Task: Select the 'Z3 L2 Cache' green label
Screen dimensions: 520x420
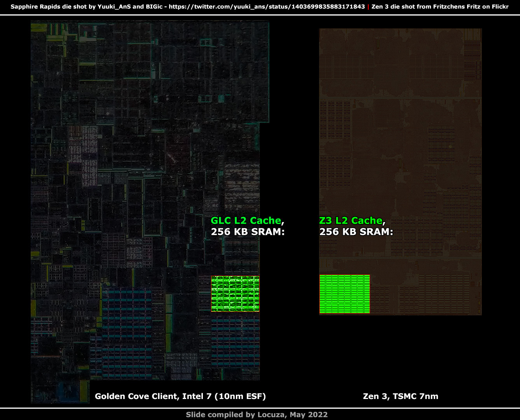Action: pyautogui.click(x=351, y=220)
